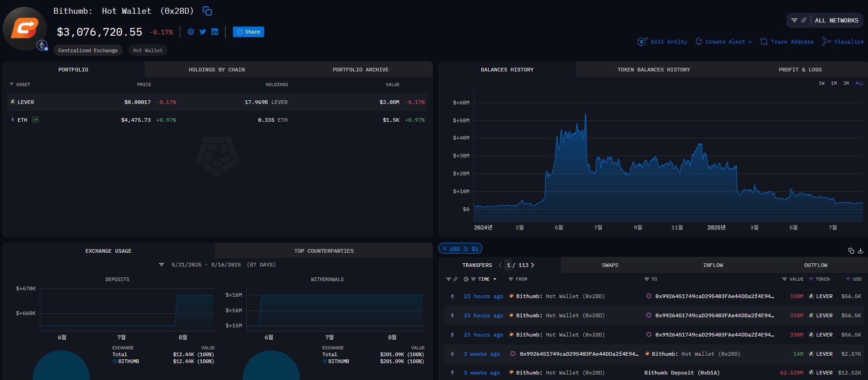Screen dimensions: 868x380
Task: Expand the TIME column sort dropdown
Action: click(x=495, y=279)
